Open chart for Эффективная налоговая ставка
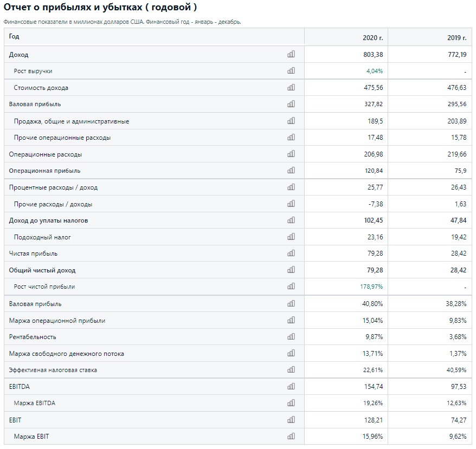This screenshot has height=449, width=476. tap(291, 369)
